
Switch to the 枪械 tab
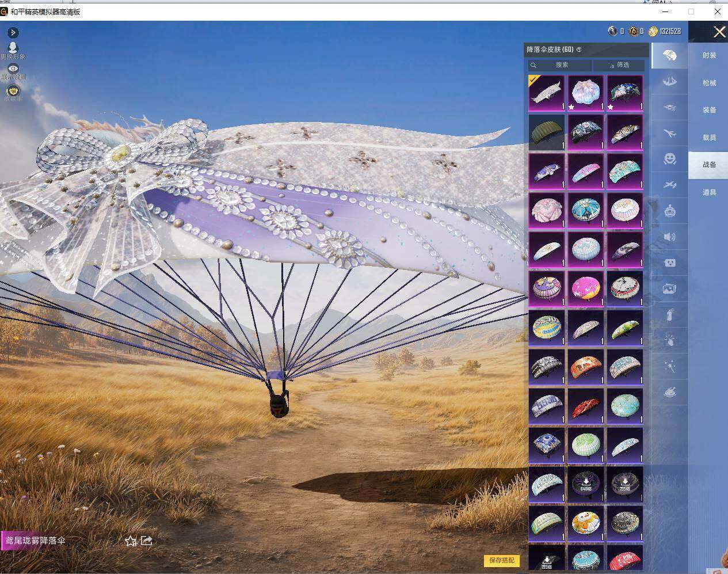pos(709,83)
